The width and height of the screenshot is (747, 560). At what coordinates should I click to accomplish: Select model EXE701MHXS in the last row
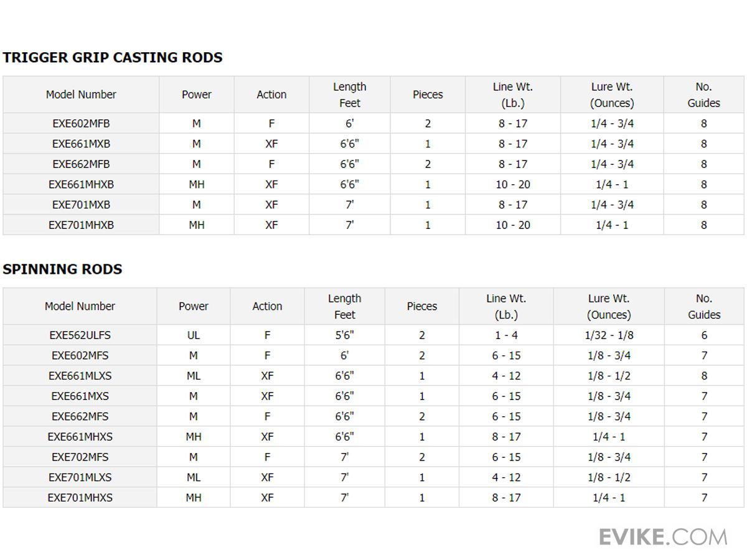coord(80,497)
